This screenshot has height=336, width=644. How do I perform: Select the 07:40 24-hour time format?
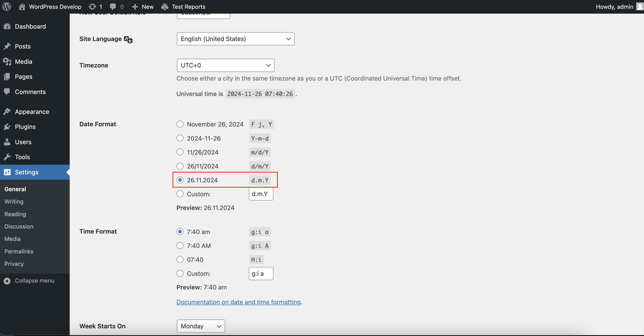click(180, 259)
